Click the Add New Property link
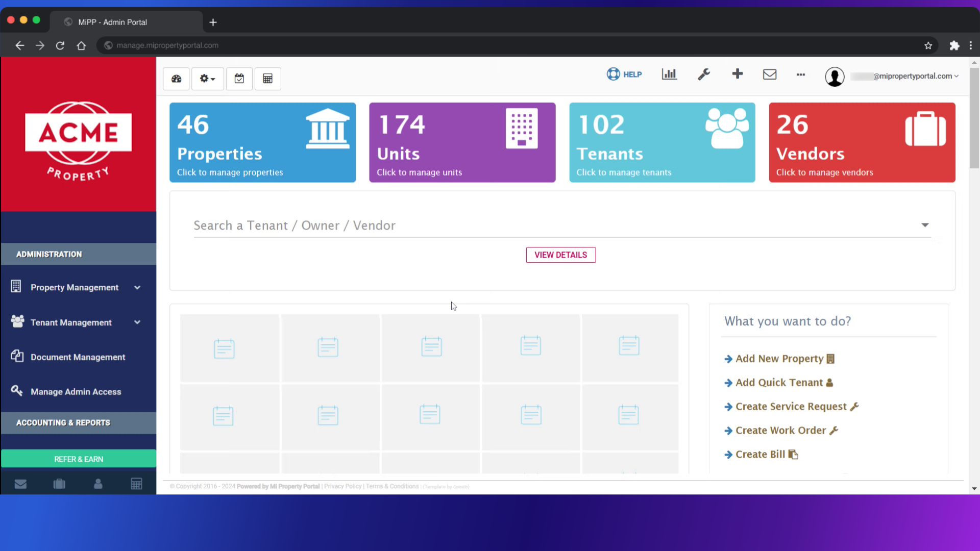This screenshot has height=551, width=980. 779,359
